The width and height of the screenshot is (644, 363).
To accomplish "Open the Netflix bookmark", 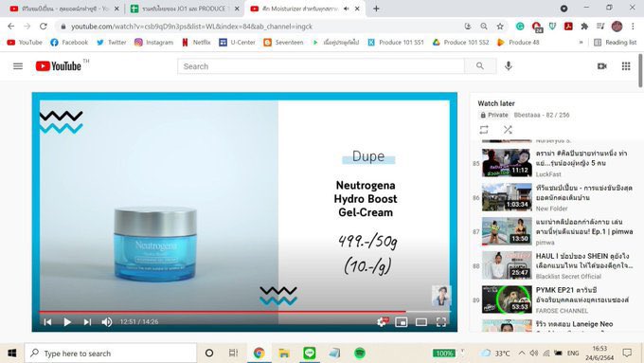I will pyautogui.click(x=196, y=43).
